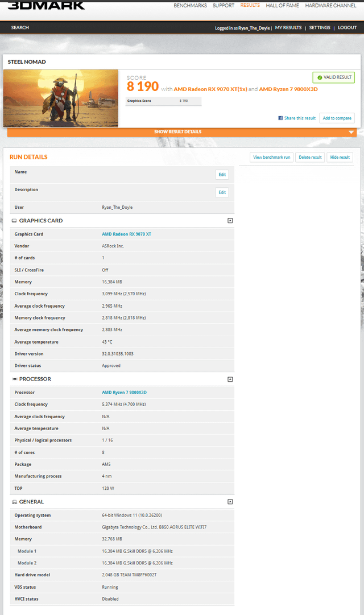Click package value AM5
The width and height of the screenshot is (364, 615).
[x=106, y=464]
